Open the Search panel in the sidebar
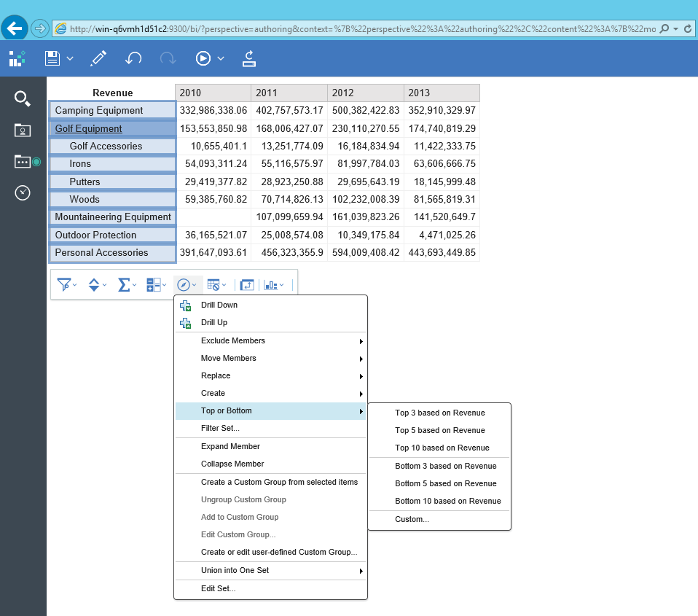The image size is (698, 616). (23, 98)
